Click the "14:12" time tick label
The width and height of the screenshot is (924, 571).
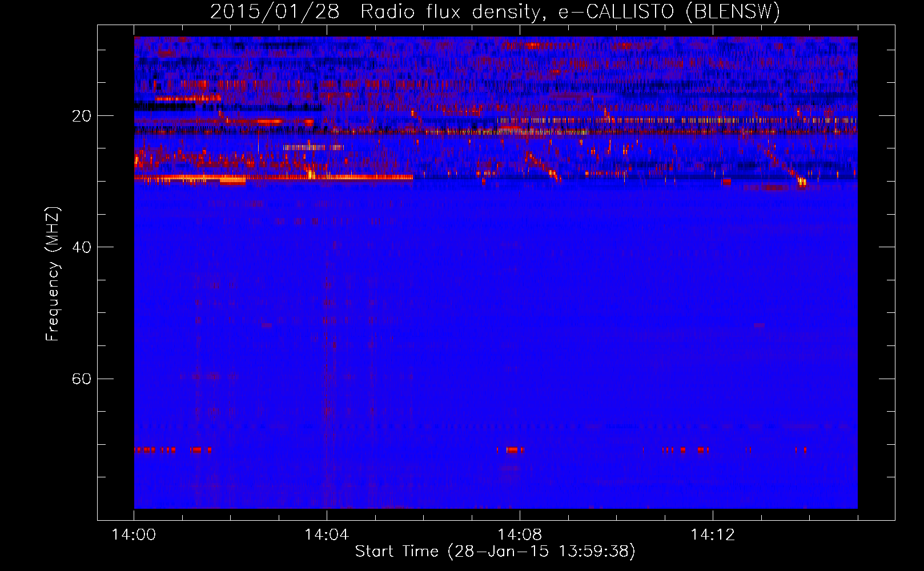click(713, 535)
